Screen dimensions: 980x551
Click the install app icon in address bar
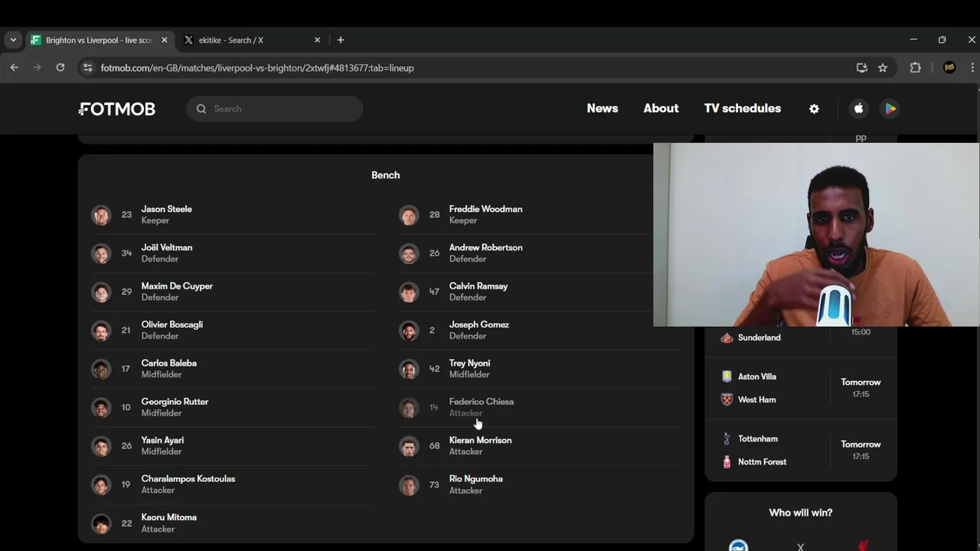[x=862, y=67]
